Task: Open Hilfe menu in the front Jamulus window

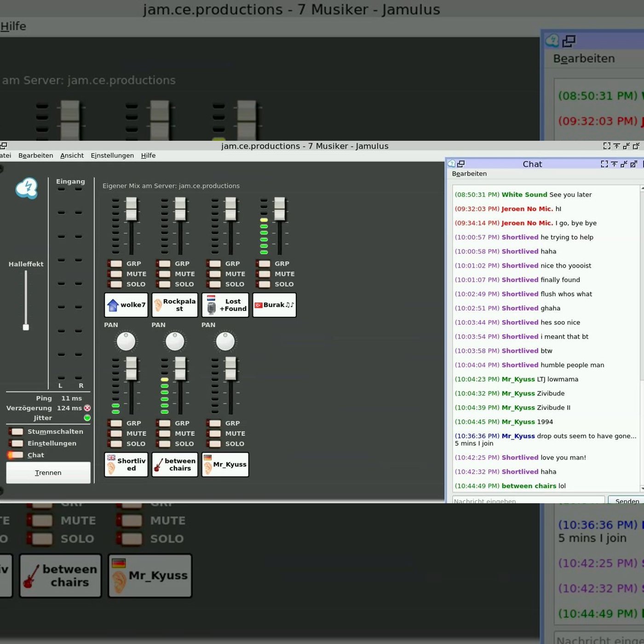Action: [x=148, y=155]
